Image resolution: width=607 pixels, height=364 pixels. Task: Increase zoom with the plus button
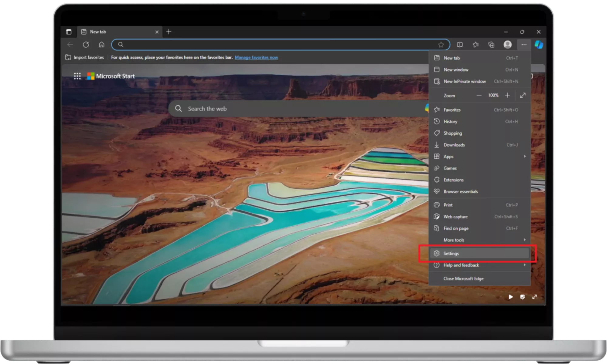(x=507, y=95)
